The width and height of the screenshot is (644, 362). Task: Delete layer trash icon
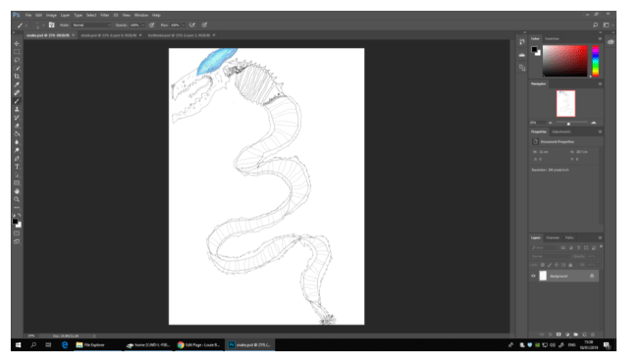[x=592, y=335]
